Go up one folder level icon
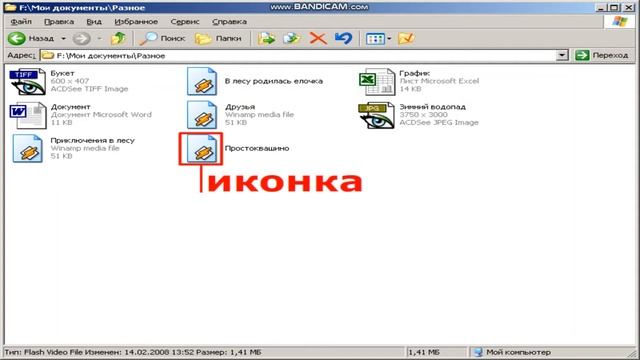The width and height of the screenshot is (640, 360). pos(118,39)
